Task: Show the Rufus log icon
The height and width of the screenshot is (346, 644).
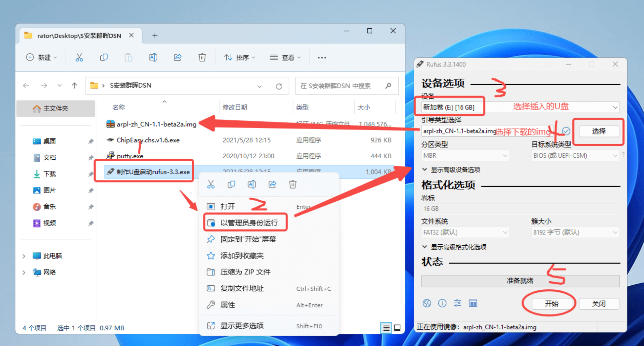Action: [x=473, y=303]
